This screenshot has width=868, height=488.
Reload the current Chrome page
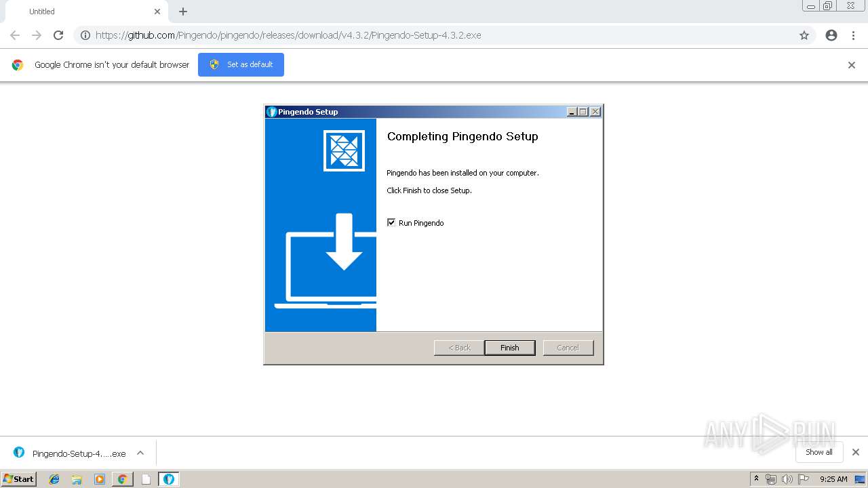58,35
